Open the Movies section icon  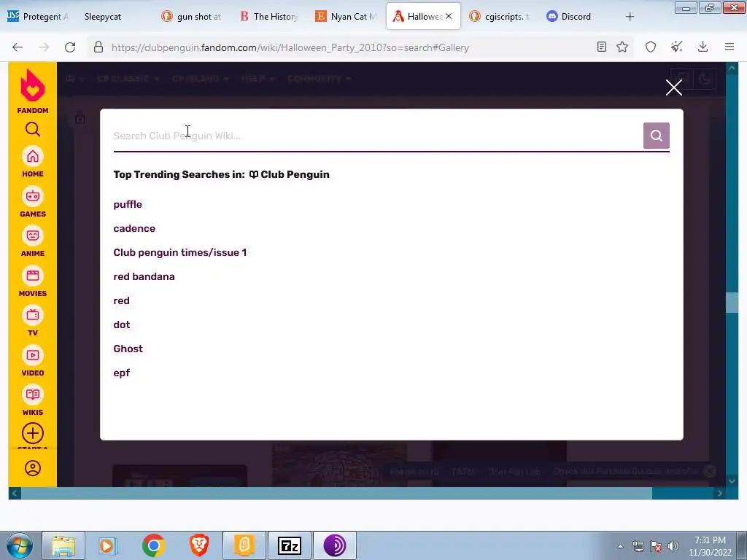click(32, 276)
